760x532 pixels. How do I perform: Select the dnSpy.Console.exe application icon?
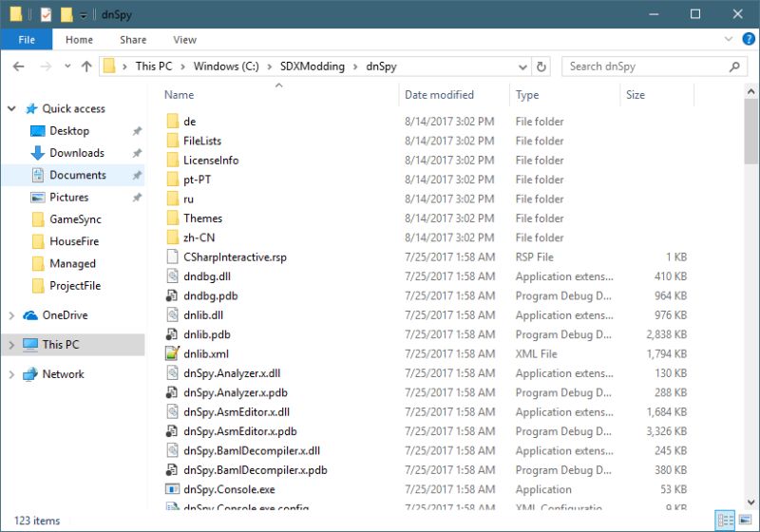click(x=173, y=489)
